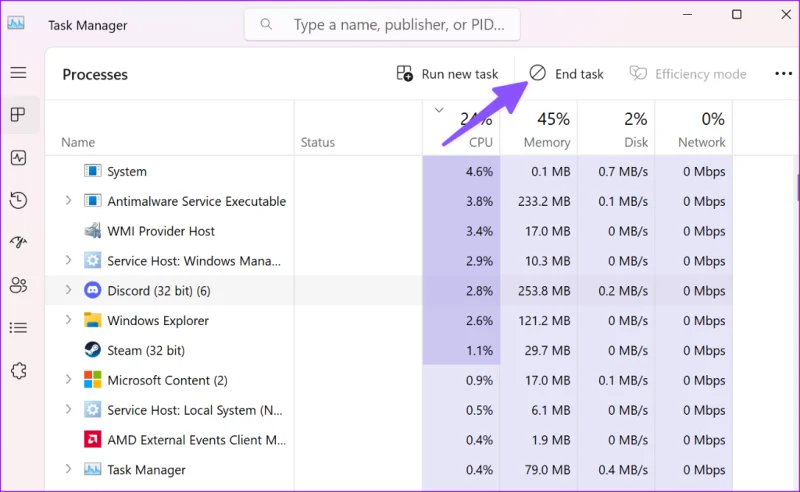
Task: Open the Details tab in sidebar
Action: coord(18,328)
